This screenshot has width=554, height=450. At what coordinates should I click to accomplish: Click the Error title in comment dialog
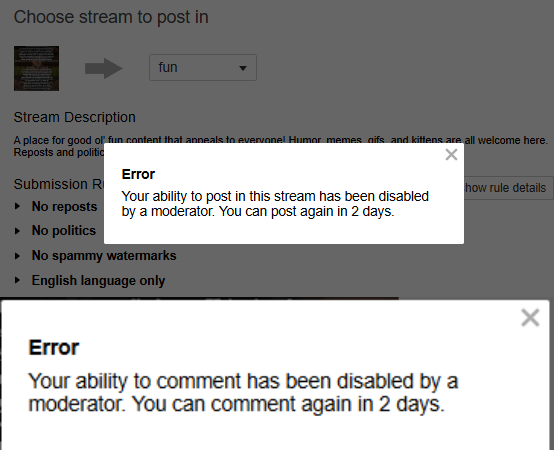point(54,347)
